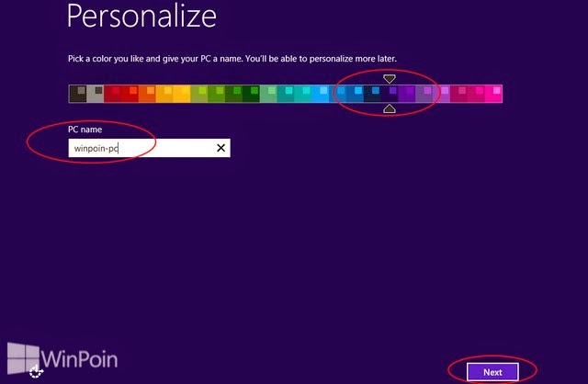
Task: Pick the teal color swatch
Action: [286, 94]
